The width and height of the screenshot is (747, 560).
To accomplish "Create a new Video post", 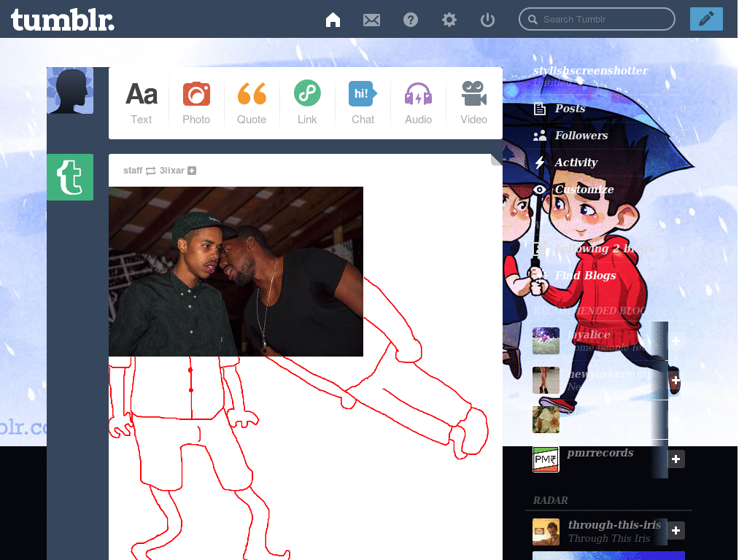I will pos(473,103).
